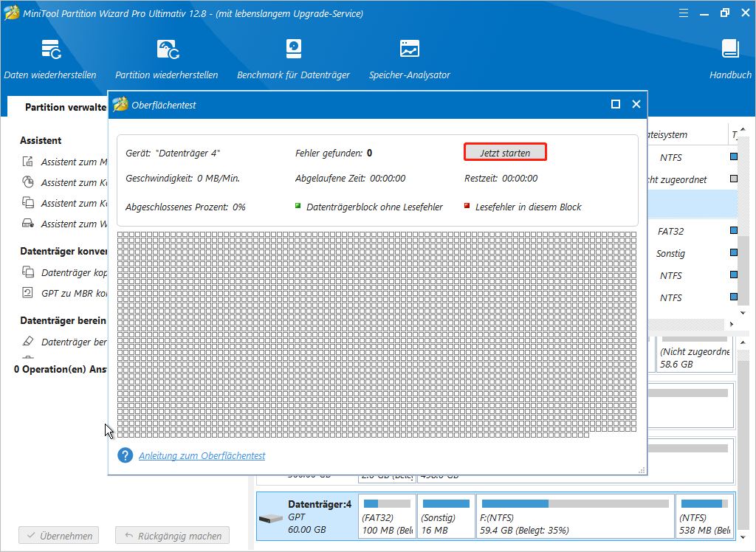Restore down the main application window
Image resolution: width=756 pixels, height=552 pixels.
click(725, 13)
